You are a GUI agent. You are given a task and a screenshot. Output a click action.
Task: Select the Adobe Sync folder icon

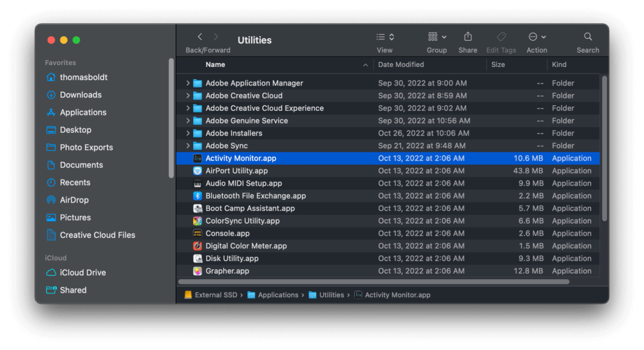click(x=198, y=146)
